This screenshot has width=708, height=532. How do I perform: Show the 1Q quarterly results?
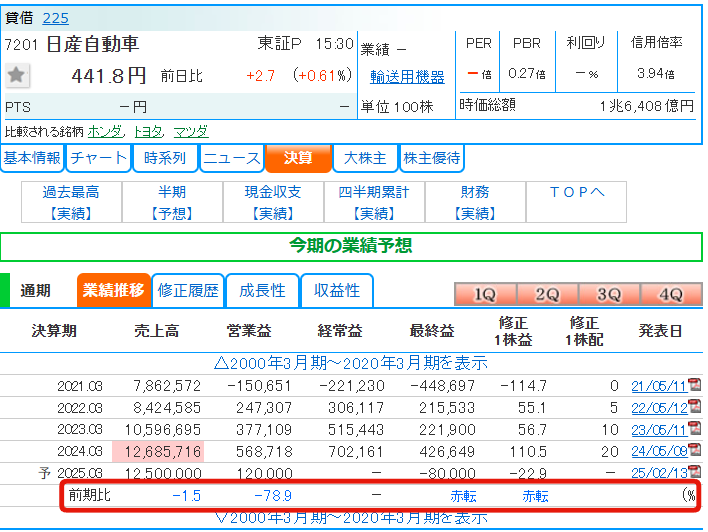(x=485, y=294)
